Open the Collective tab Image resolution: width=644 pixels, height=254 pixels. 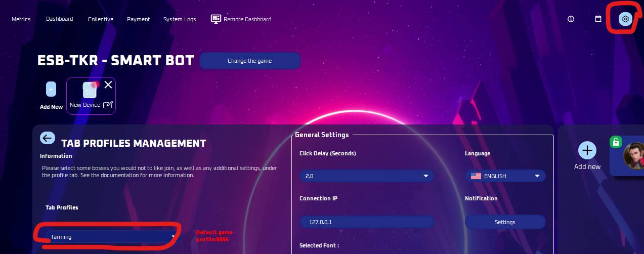pyautogui.click(x=101, y=19)
